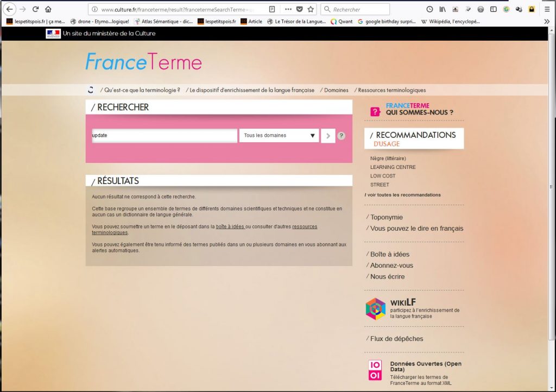
Task: Click the search help question mark icon
Action: pos(341,136)
